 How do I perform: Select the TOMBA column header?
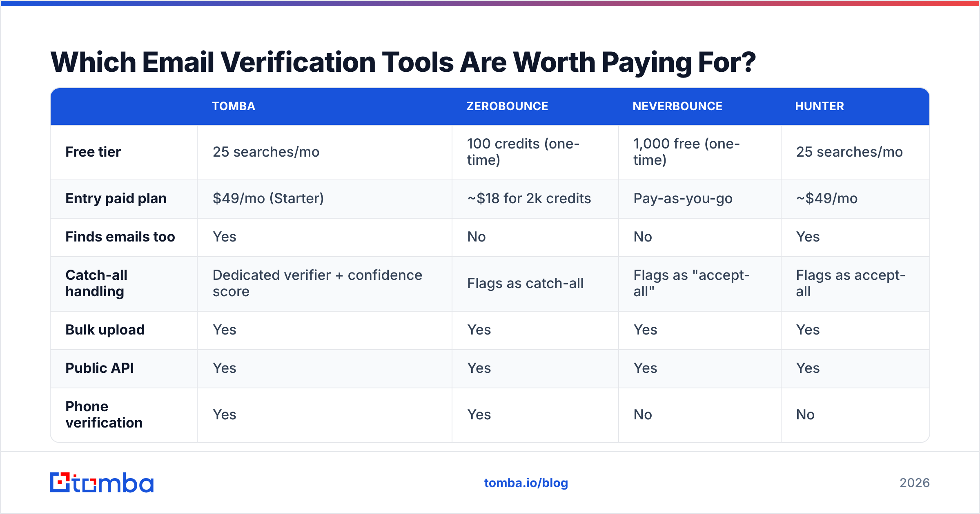click(x=234, y=106)
